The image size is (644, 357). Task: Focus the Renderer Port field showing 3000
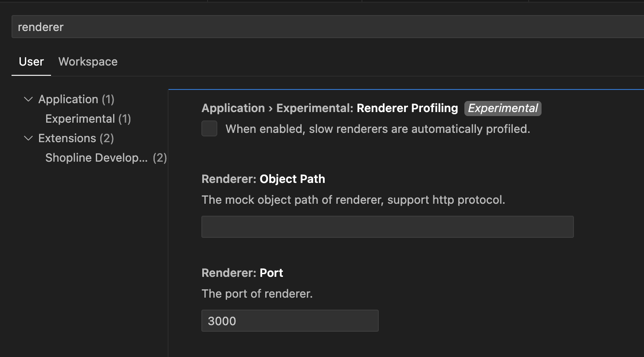[290, 321]
